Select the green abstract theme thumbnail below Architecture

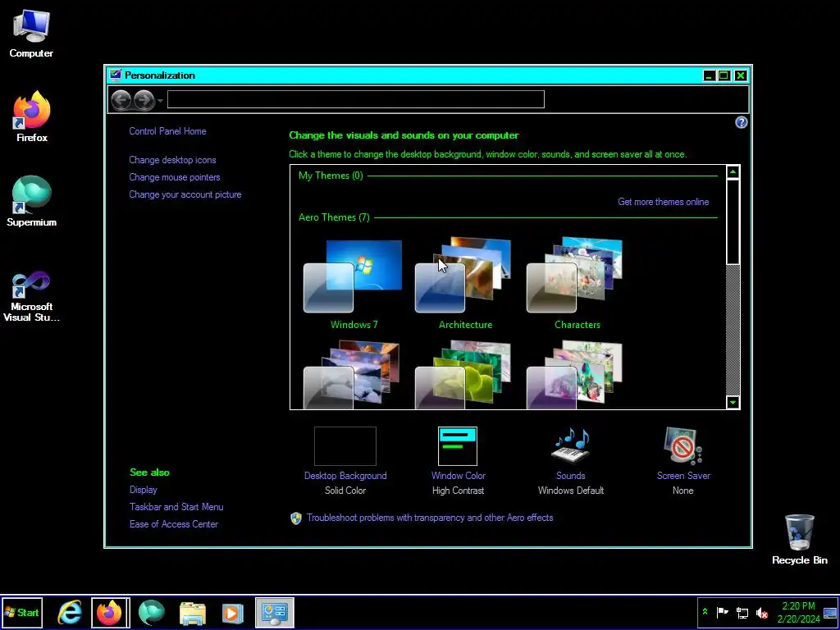coord(463,375)
